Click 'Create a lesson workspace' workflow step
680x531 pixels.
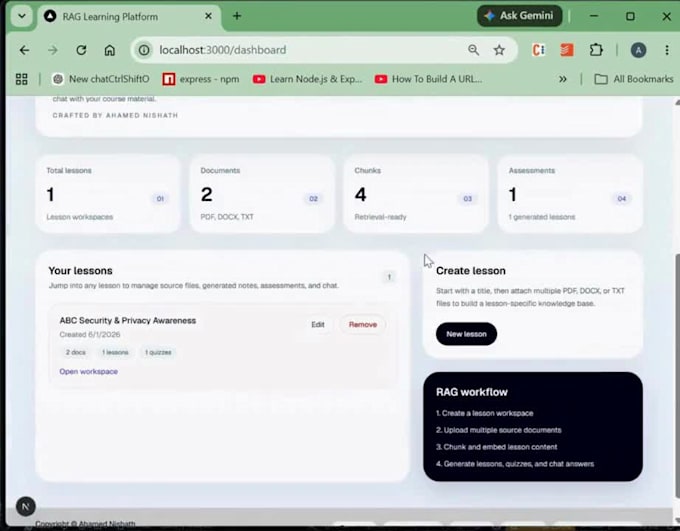pos(484,413)
